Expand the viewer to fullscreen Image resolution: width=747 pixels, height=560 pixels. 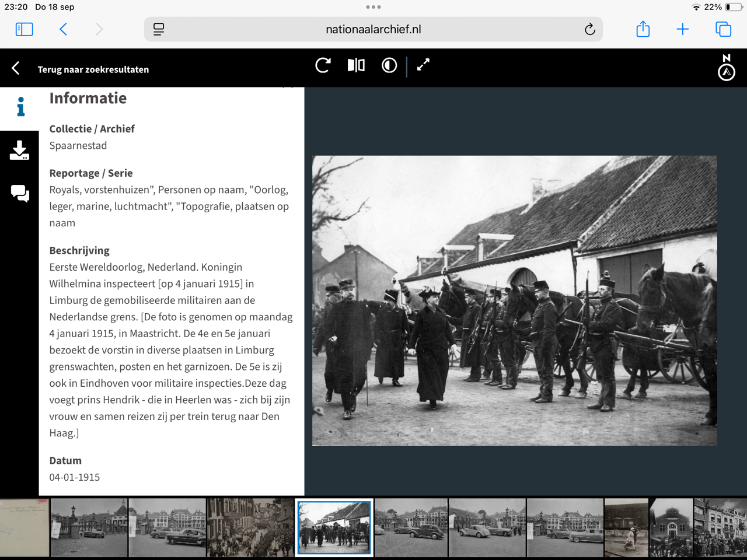coord(423,65)
